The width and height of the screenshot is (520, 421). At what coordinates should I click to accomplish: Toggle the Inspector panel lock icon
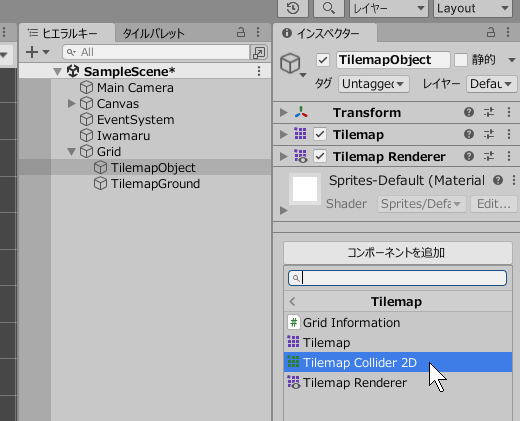tap(491, 32)
